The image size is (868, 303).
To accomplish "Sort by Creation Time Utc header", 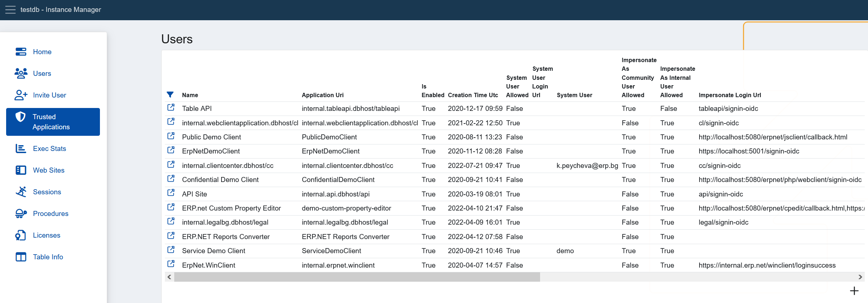I will coord(473,95).
